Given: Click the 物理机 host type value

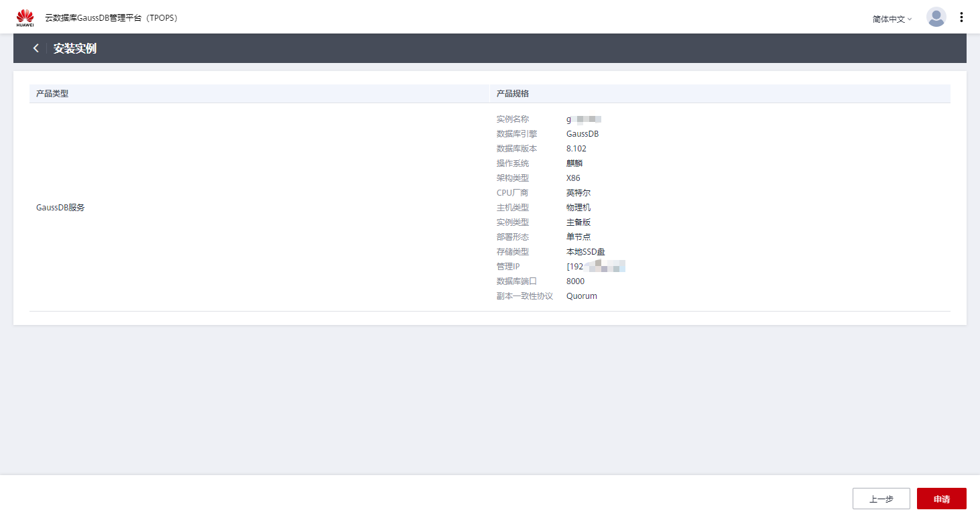Looking at the screenshot, I should pyautogui.click(x=578, y=208).
